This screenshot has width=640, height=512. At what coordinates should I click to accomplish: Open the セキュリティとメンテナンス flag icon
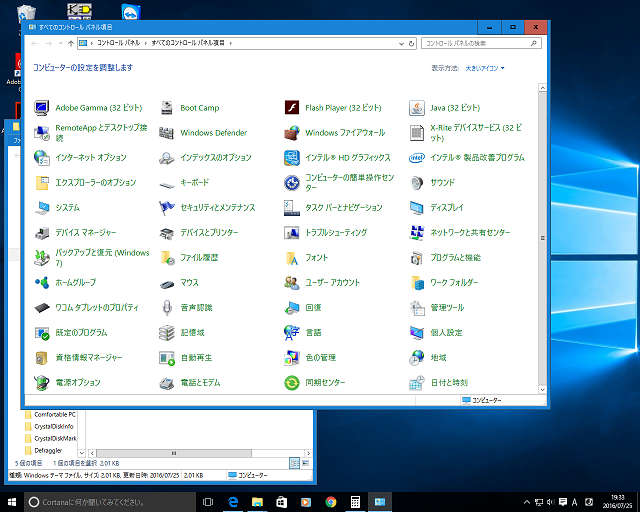167,208
